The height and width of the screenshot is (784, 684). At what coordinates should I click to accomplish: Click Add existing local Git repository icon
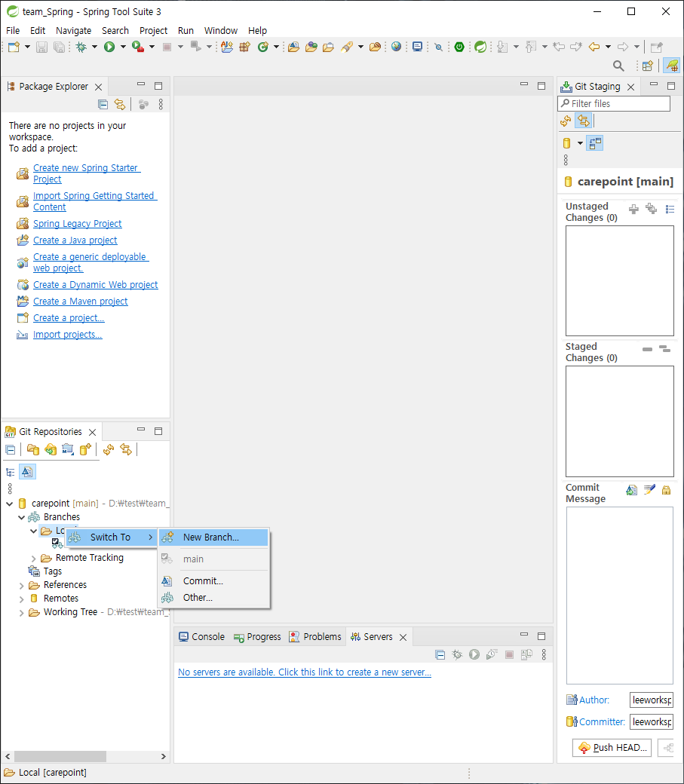(33, 449)
